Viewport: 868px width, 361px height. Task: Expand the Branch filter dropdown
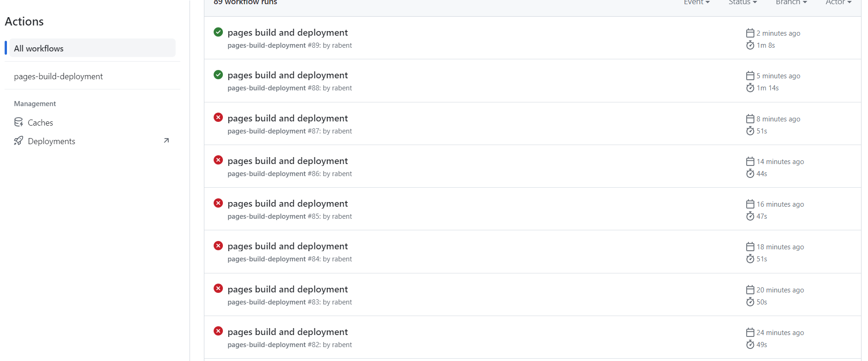point(791,2)
